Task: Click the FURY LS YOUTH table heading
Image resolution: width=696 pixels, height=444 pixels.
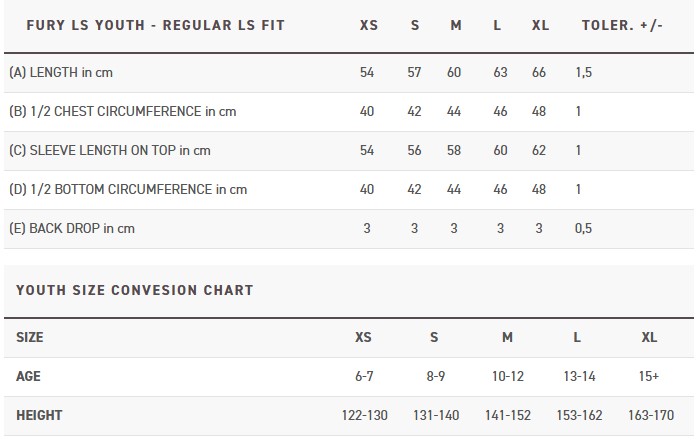Action: [155, 25]
